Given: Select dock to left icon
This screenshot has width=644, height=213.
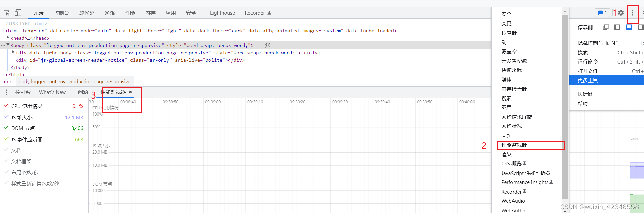Looking at the screenshot, I should tap(617, 27).
